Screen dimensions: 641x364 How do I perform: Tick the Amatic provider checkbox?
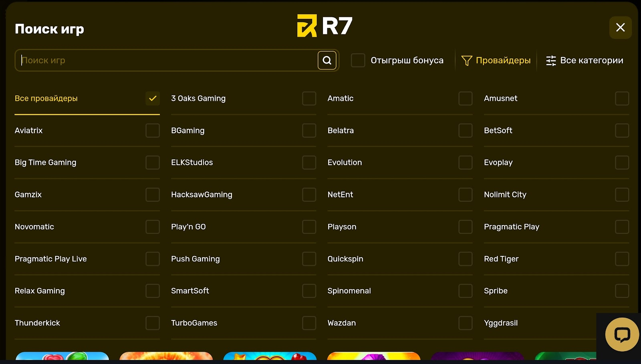[x=466, y=99]
